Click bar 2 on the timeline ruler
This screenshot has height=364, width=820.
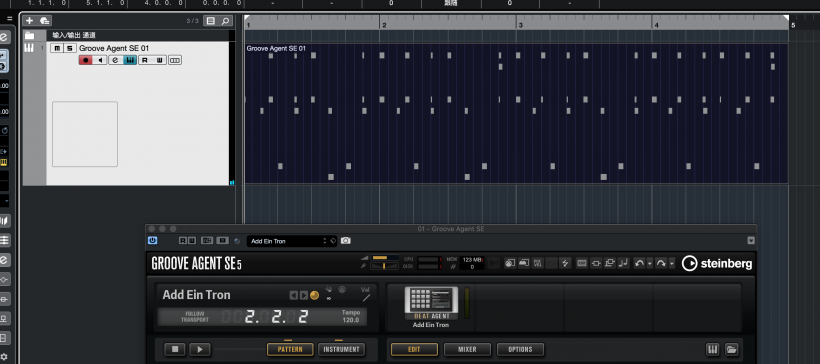click(384, 25)
